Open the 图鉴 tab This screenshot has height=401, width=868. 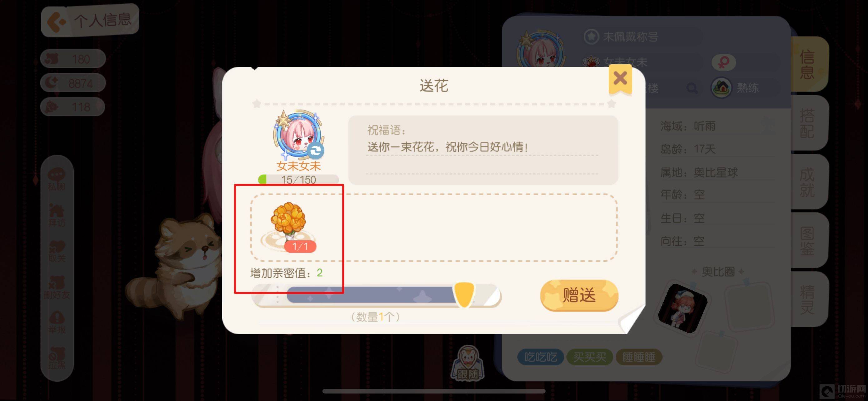pyautogui.click(x=807, y=241)
